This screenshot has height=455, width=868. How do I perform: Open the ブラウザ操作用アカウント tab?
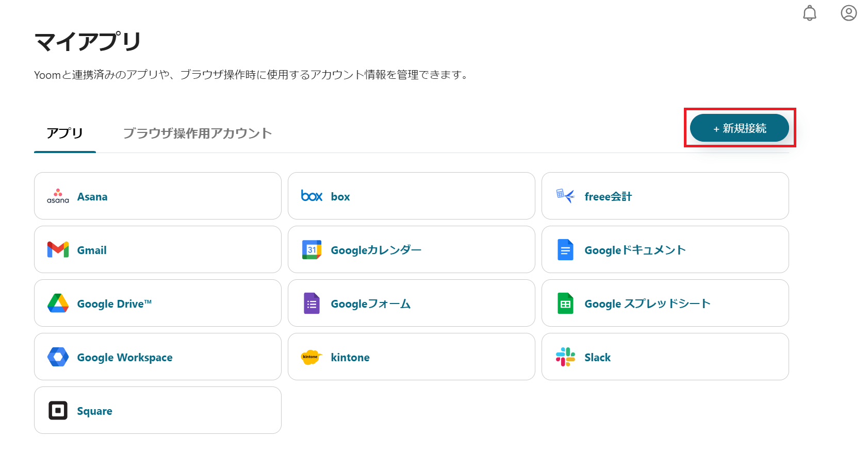click(x=197, y=133)
